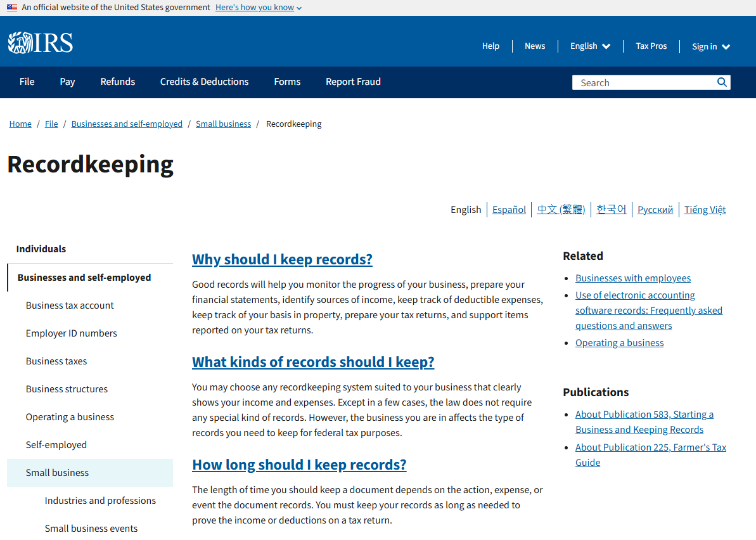Open the Tax Pros header link
Viewport: 756px width, 540px height.
pos(651,46)
